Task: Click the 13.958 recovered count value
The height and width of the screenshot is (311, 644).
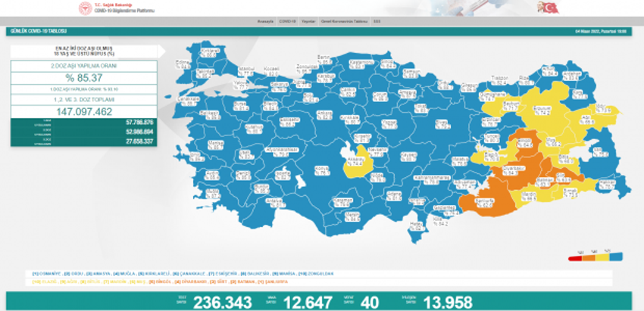Action: [x=448, y=303]
